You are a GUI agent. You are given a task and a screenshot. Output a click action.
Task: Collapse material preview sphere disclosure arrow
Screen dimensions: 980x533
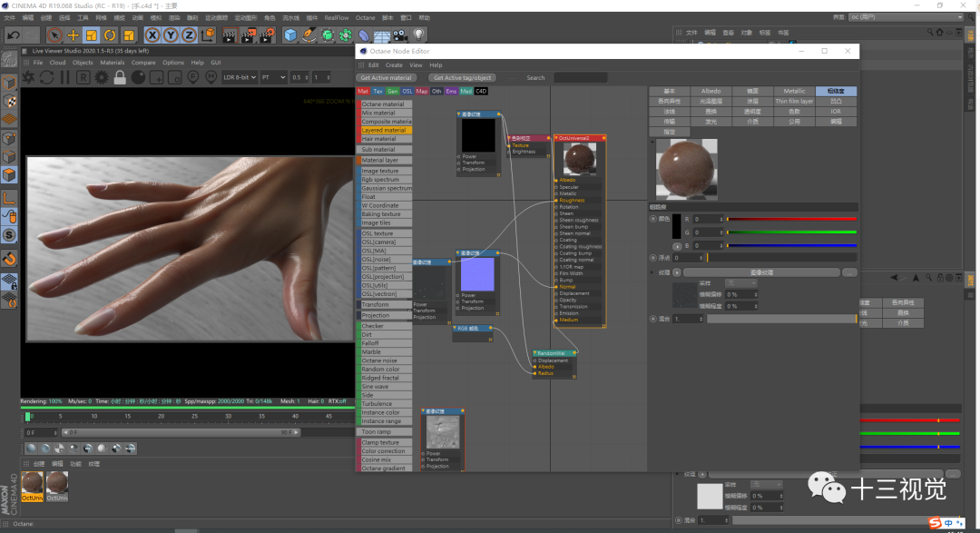coord(652,143)
